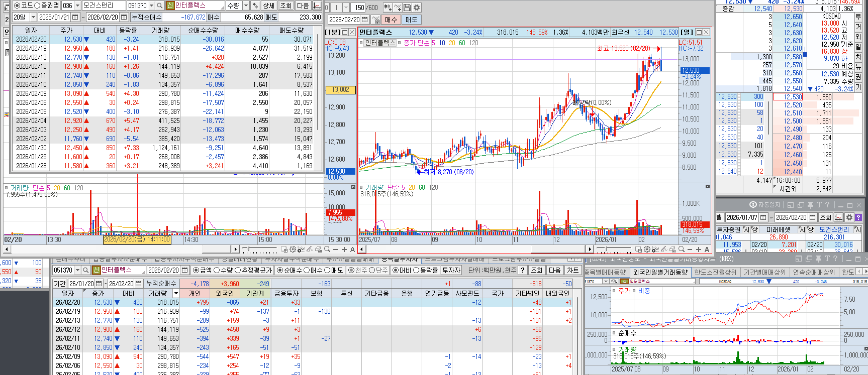Open calendar picker for end date 2026/02/20 in top panel
The width and height of the screenshot is (868, 375).
click(124, 17)
